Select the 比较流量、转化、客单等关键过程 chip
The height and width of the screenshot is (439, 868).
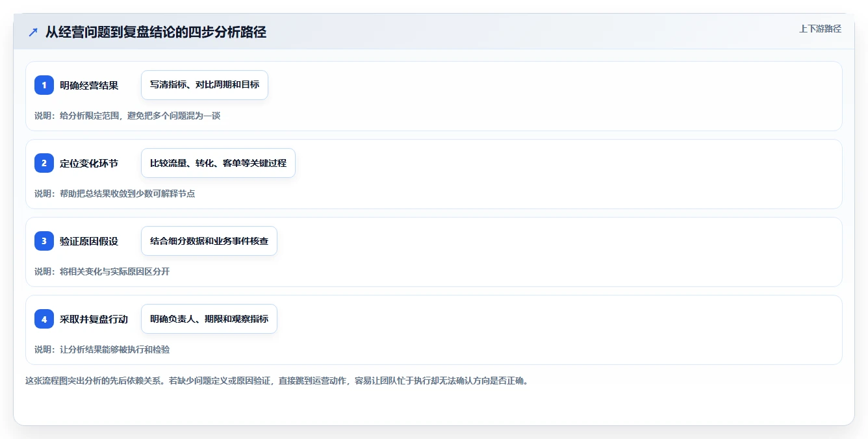pos(218,163)
